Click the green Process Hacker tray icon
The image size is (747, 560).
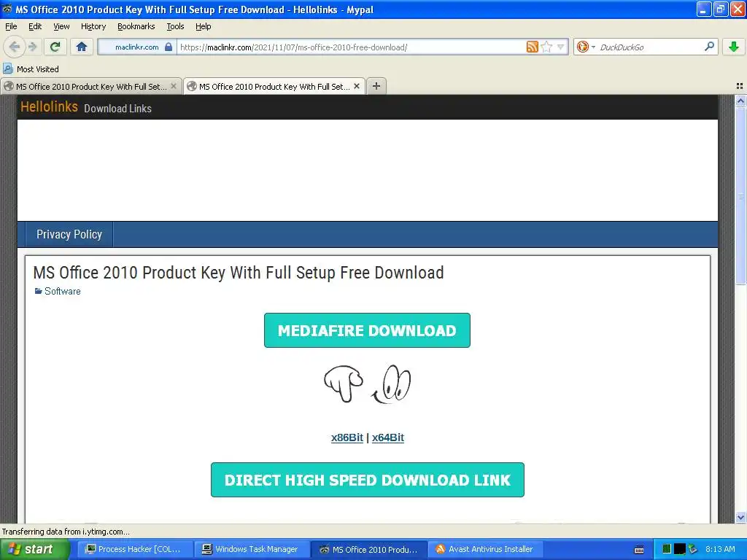[667, 549]
